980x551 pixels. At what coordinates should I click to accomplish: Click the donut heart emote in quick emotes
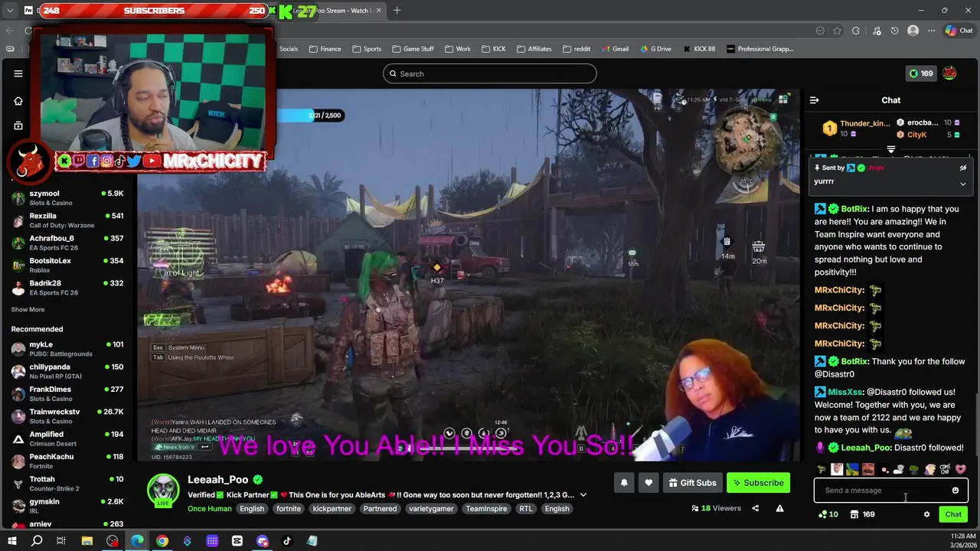(x=961, y=469)
